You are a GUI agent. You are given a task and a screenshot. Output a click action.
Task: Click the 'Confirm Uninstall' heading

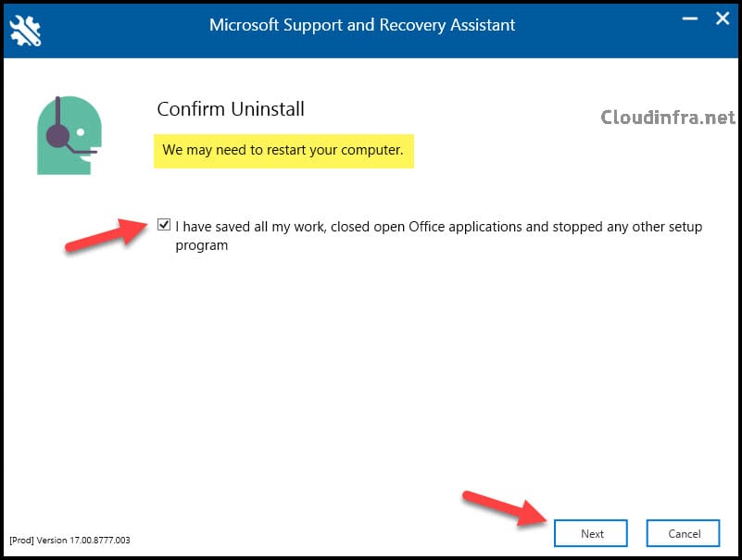point(231,109)
